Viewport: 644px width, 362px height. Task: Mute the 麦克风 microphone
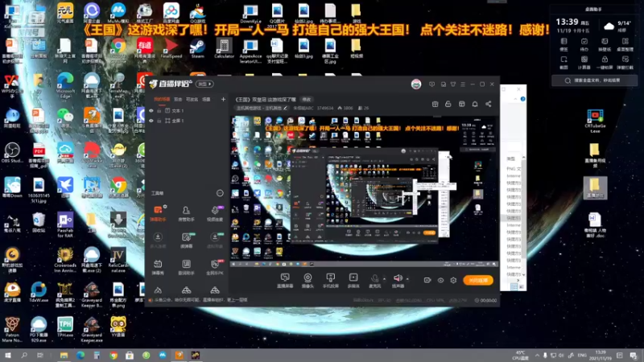374,280
